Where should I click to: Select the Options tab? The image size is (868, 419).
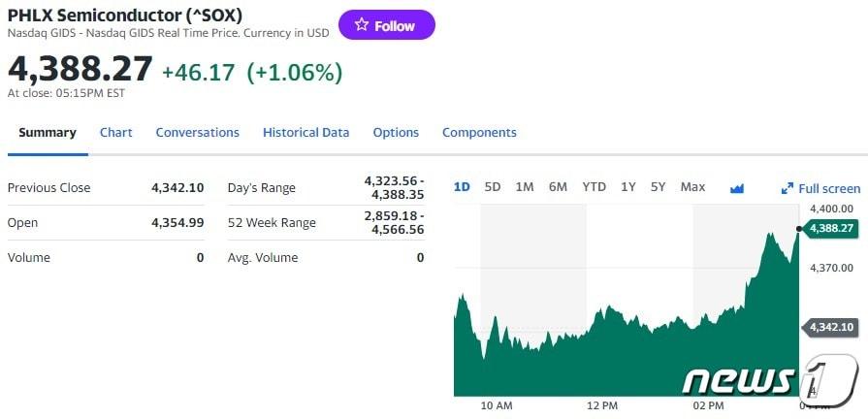tap(396, 132)
